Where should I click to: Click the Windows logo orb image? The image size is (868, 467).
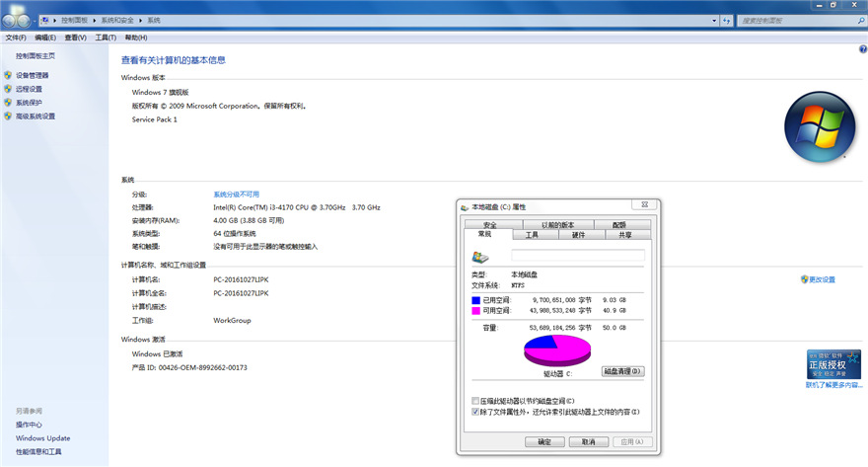click(820, 126)
